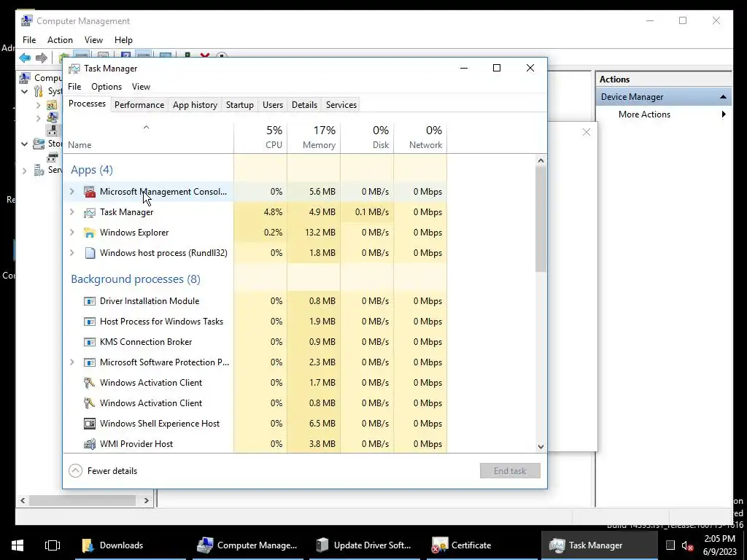Open the App history tab
Image resolution: width=747 pixels, height=560 pixels.
(195, 105)
